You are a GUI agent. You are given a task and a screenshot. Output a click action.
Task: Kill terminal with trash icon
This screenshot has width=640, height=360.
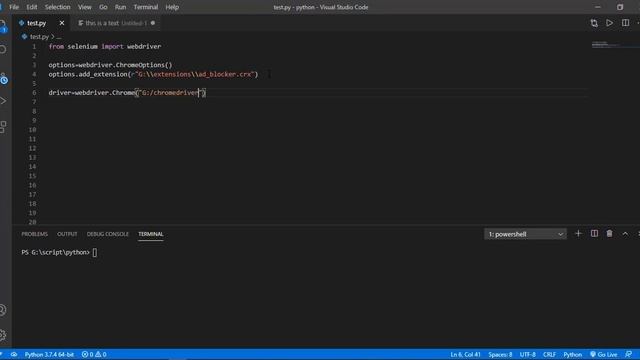tap(609, 234)
